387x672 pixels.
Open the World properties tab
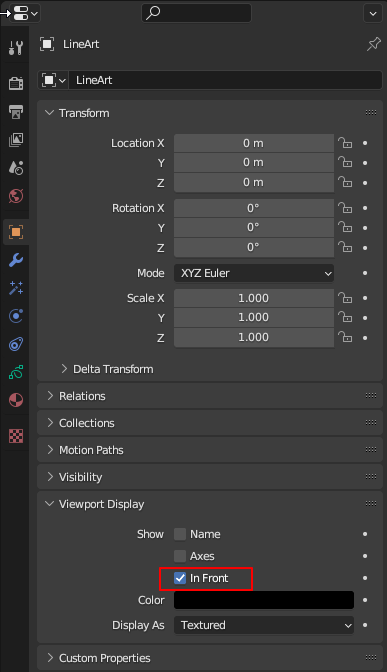tap(16, 196)
